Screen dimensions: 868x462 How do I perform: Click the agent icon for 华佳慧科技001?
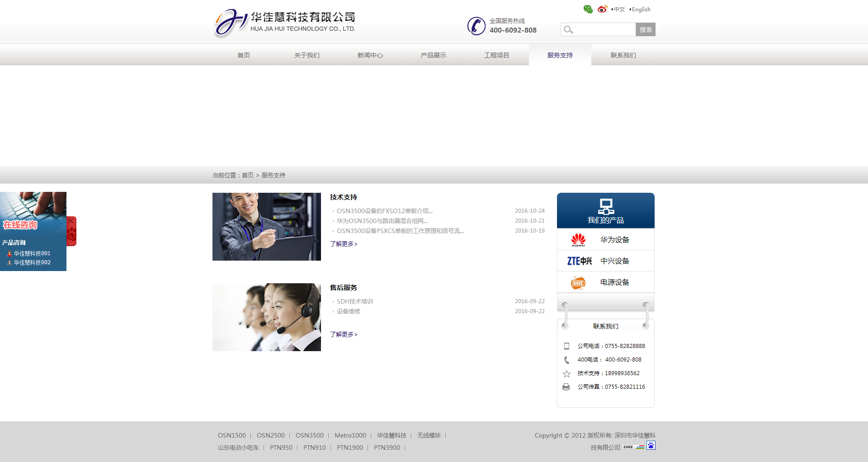click(x=9, y=254)
